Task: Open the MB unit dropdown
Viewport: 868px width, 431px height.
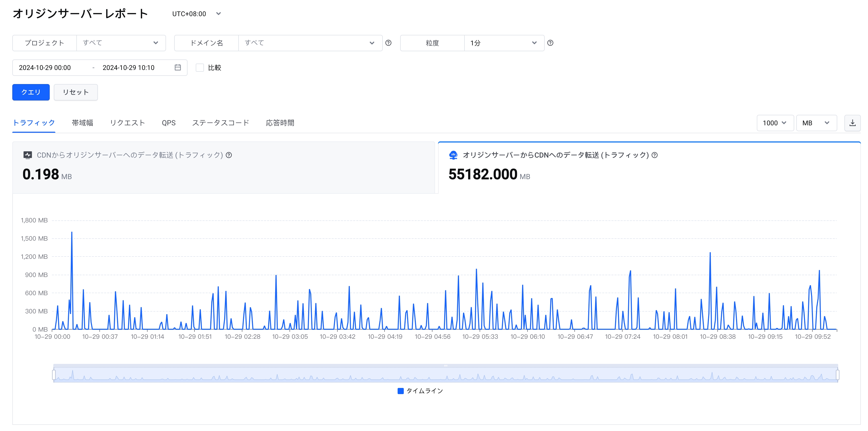Action: [x=817, y=123]
